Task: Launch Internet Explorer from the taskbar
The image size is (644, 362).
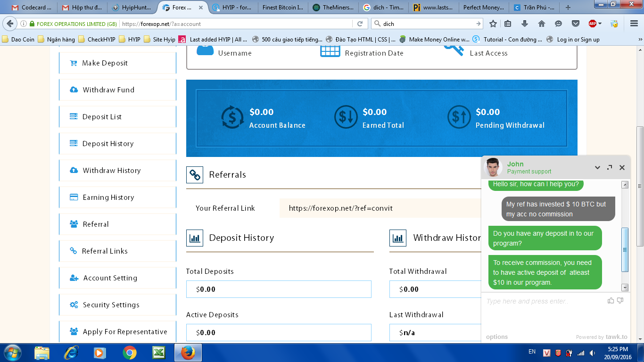Action: pyautogui.click(x=71, y=353)
